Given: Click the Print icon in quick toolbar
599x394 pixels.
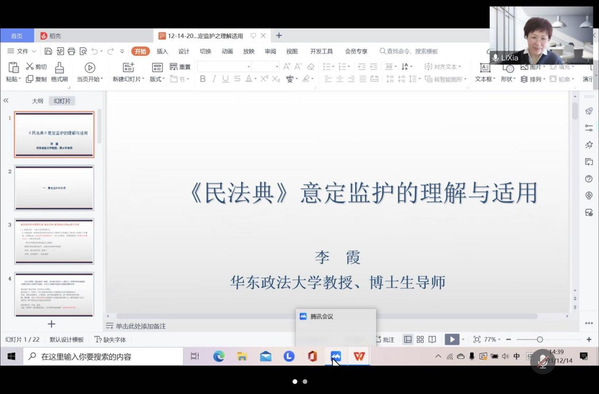Looking at the screenshot, I should coord(71,51).
